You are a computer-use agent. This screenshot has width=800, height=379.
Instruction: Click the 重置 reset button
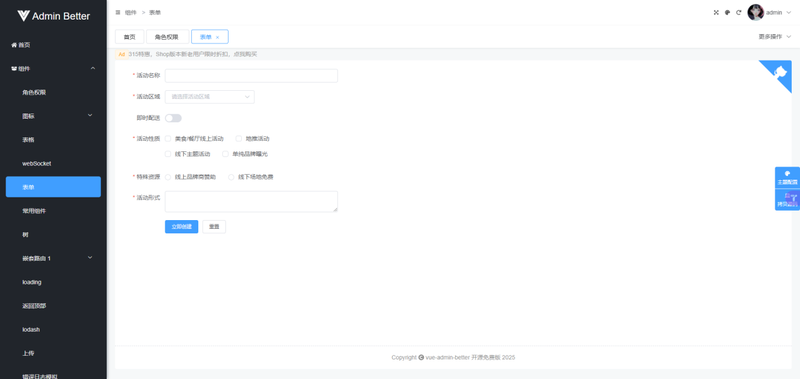(x=214, y=226)
